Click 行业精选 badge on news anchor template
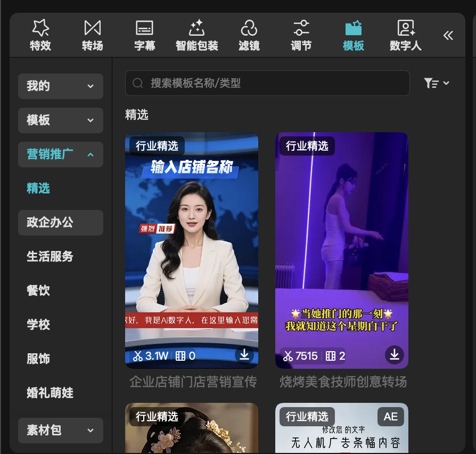The width and height of the screenshot is (476, 454). (157, 146)
